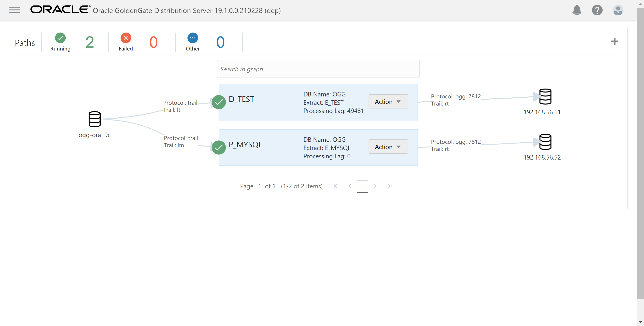644x326 pixels.
Task: Open the notifications bell
Action: click(577, 10)
